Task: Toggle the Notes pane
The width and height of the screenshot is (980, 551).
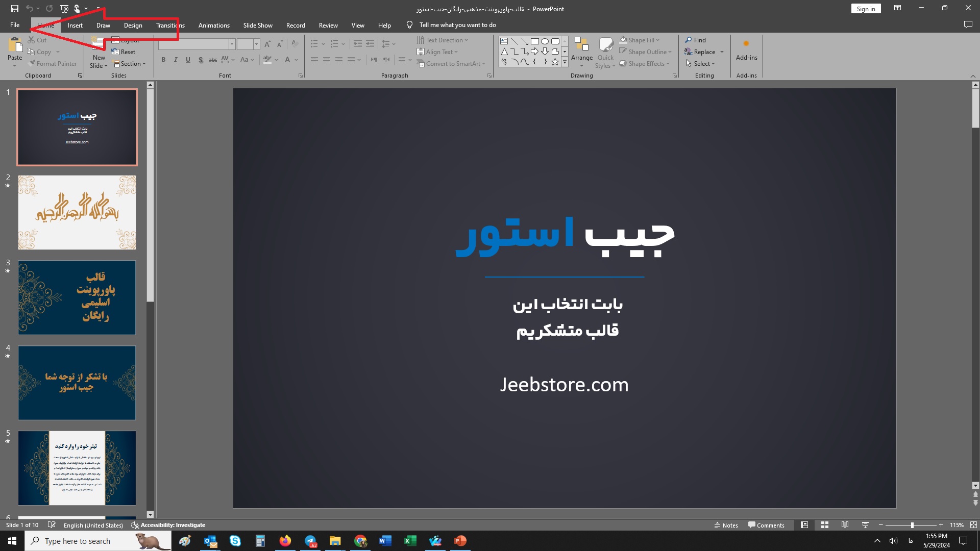Action: tap(726, 525)
